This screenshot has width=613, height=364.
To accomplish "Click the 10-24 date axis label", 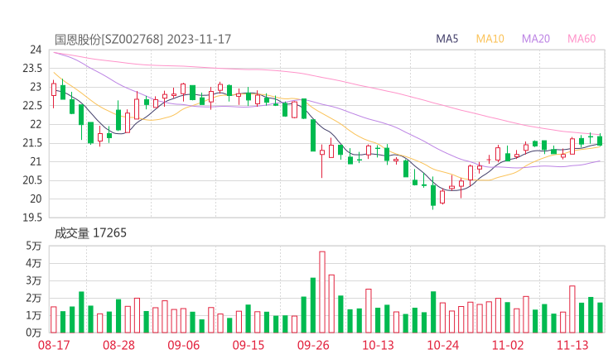I will [x=443, y=345].
